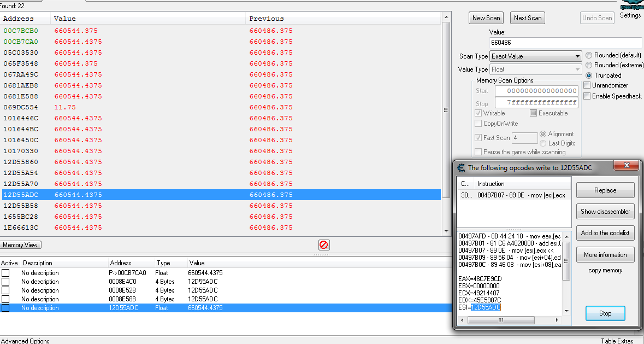The width and height of the screenshot is (644, 344).
Task: Activate the 12D55ADC float entry checkbox
Action: [5, 308]
